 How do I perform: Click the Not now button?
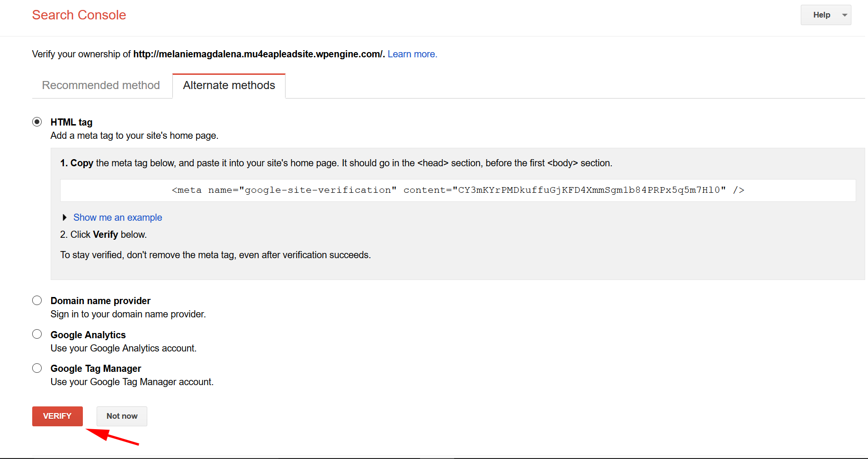[x=122, y=416]
